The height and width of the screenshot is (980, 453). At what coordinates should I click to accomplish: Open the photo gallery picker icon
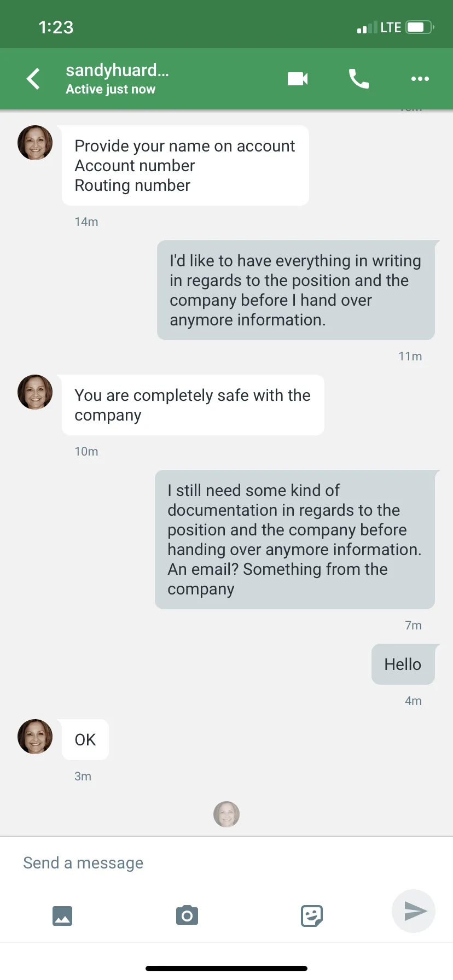coord(62,915)
